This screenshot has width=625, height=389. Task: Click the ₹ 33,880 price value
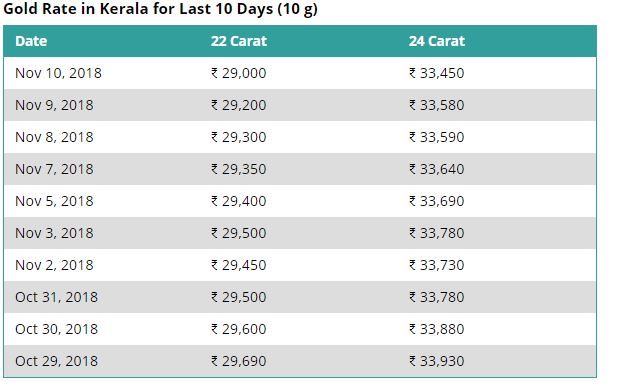(436, 329)
